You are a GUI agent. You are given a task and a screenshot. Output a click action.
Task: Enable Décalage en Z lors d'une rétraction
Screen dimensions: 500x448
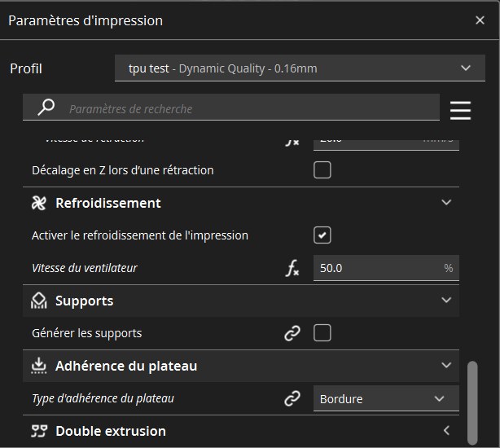[322, 170]
